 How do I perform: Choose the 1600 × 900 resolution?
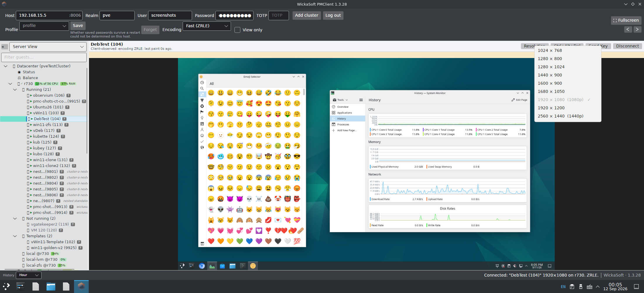568,83
